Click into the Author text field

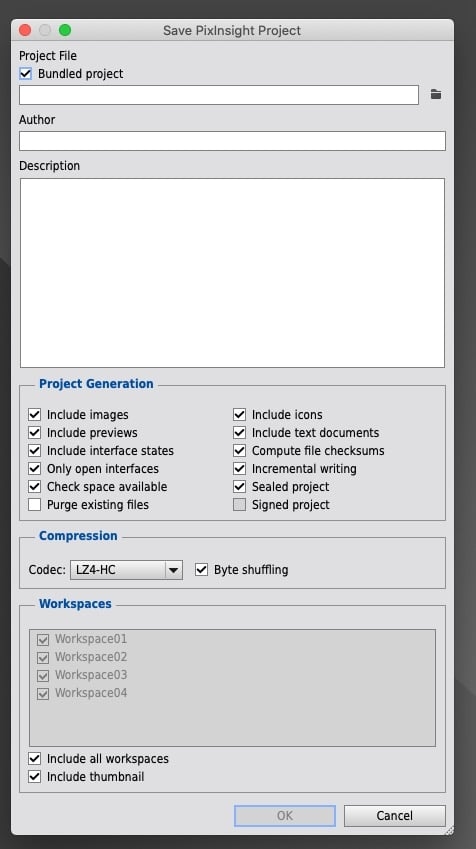(232, 141)
